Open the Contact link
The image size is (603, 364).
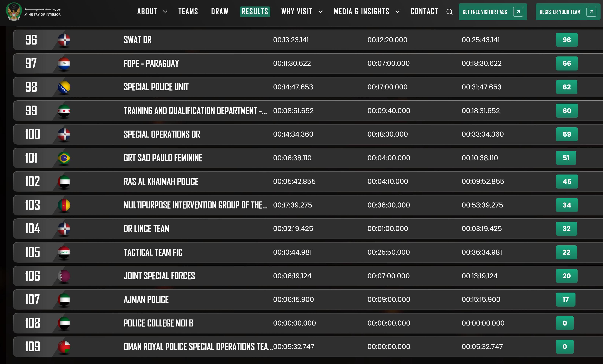(x=424, y=12)
